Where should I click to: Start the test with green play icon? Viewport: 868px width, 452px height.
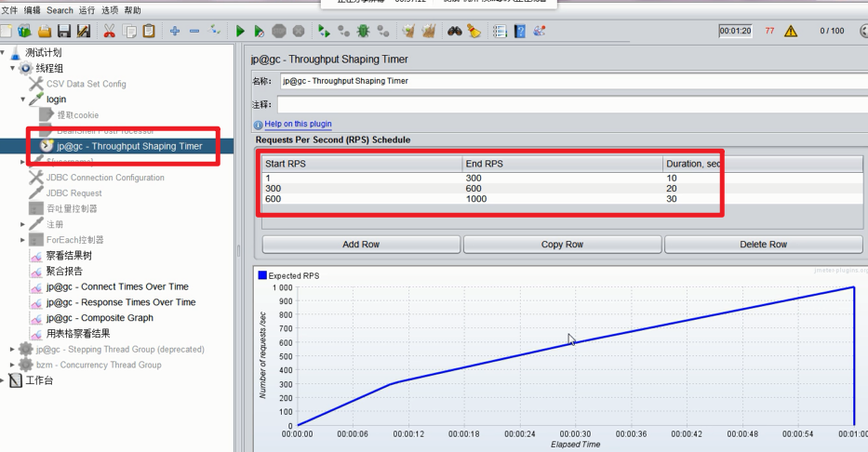(x=240, y=31)
